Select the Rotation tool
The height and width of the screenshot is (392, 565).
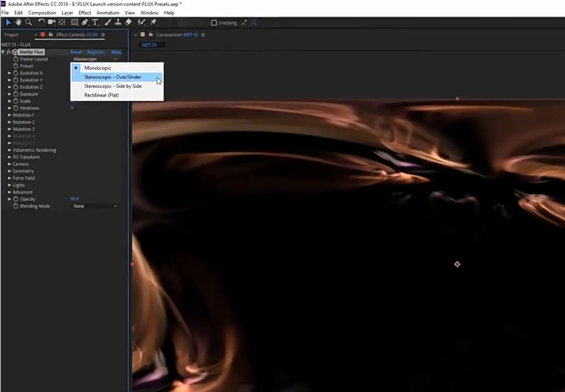(41, 22)
